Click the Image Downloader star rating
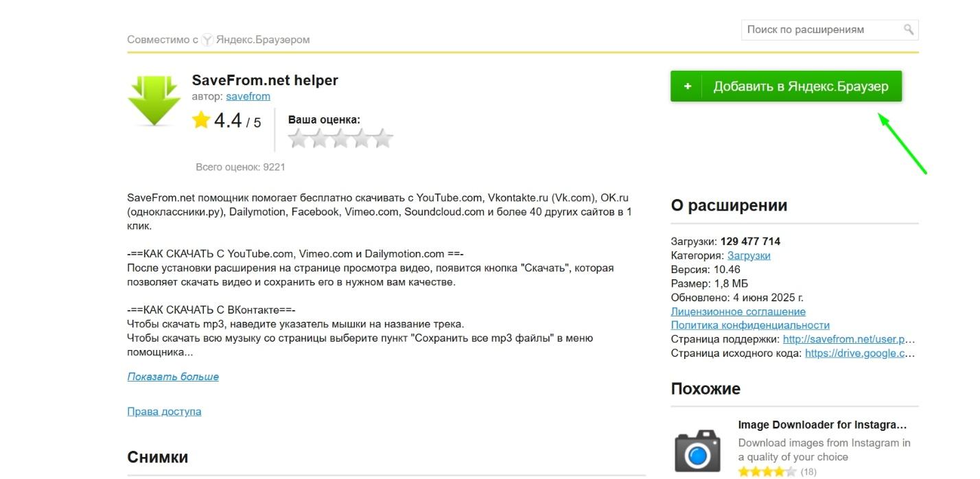 (767, 471)
